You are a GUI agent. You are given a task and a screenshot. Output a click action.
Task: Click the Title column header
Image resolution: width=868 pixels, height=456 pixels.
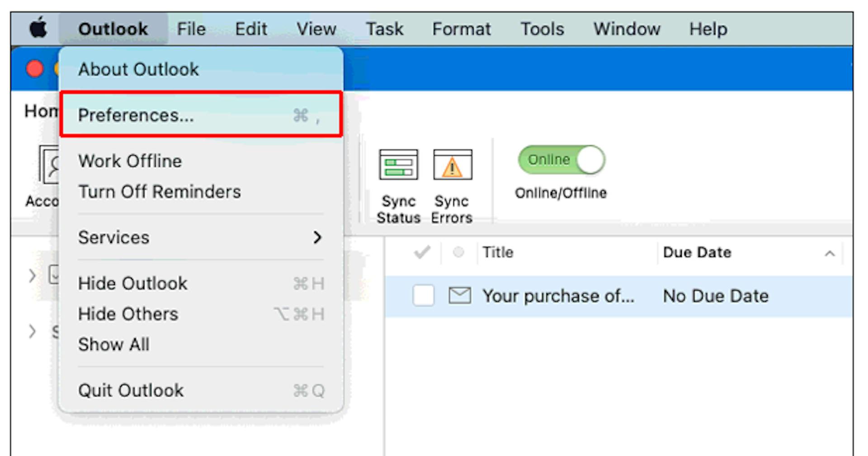(498, 252)
